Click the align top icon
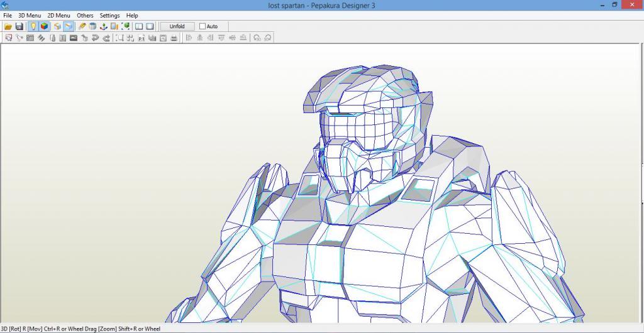This screenshot has width=644, height=333. [x=221, y=38]
